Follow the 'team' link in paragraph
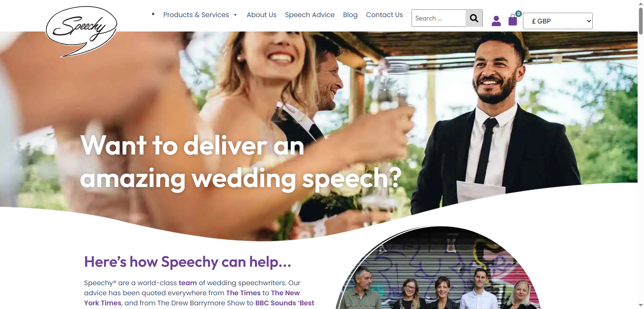The image size is (644, 309). tap(188, 283)
